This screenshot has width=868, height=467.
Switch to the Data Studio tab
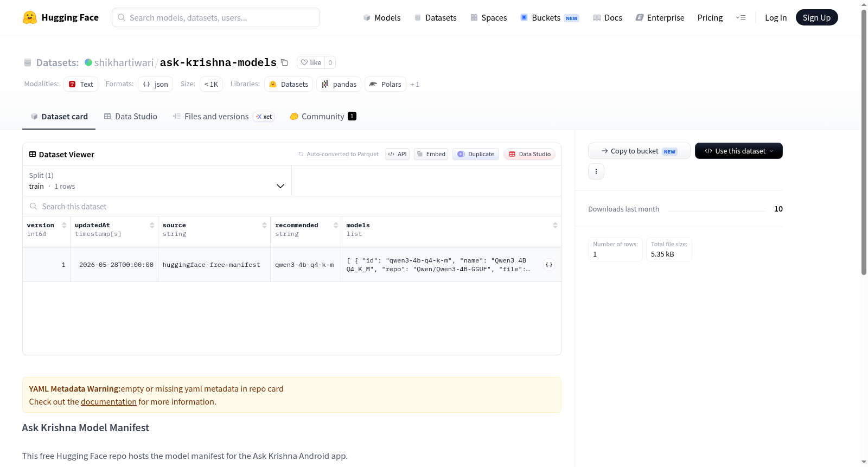click(131, 116)
